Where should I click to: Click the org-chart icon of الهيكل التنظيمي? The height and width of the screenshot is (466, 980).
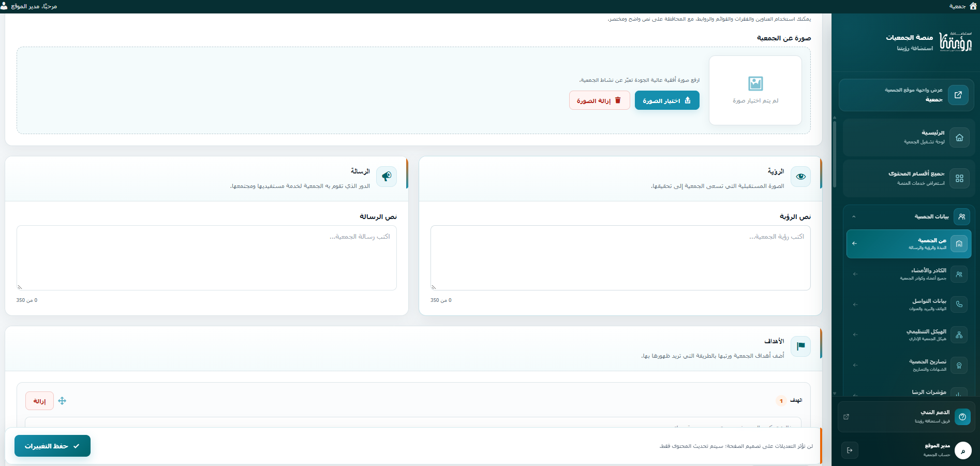pyautogui.click(x=959, y=335)
